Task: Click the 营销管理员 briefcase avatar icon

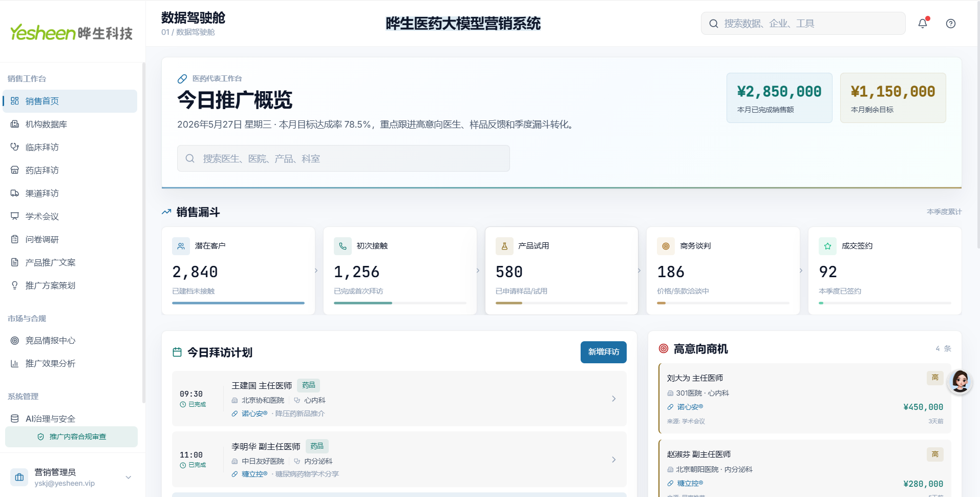Action: point(19,477)
